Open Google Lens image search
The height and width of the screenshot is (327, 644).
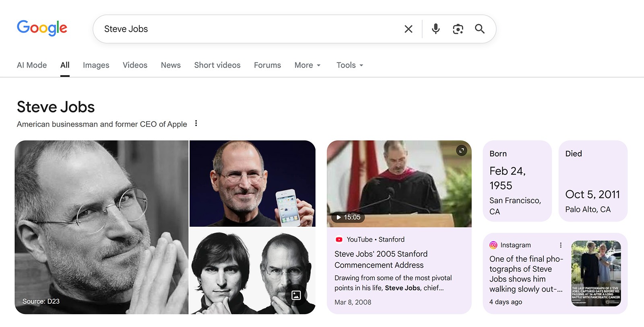click(458, 29)
